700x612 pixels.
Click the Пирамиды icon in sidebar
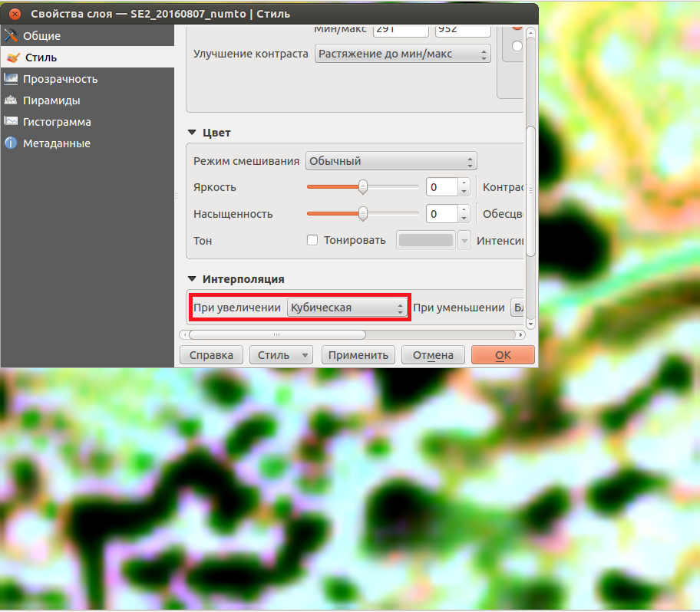[11, 100]
